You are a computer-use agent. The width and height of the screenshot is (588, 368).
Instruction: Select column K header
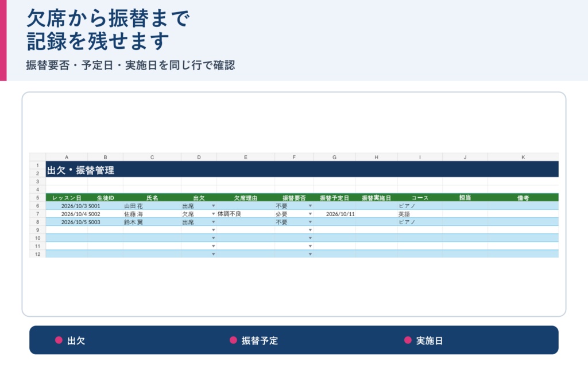523,157
